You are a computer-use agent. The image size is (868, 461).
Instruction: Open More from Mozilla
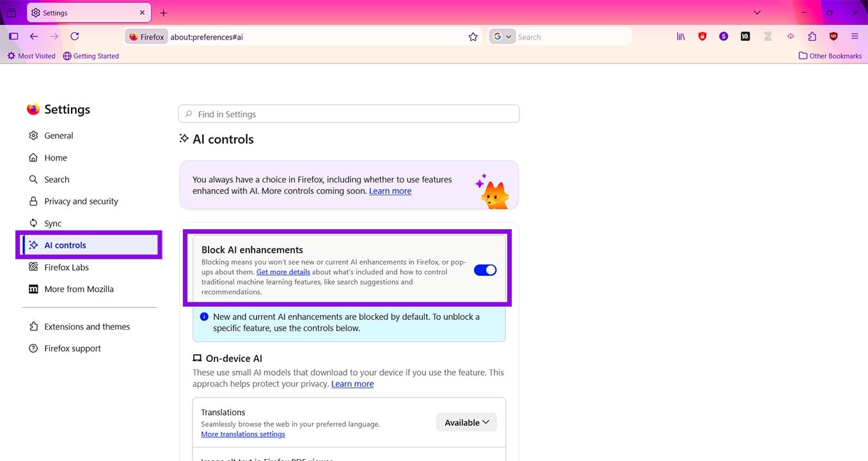click(x=79, y=289)
